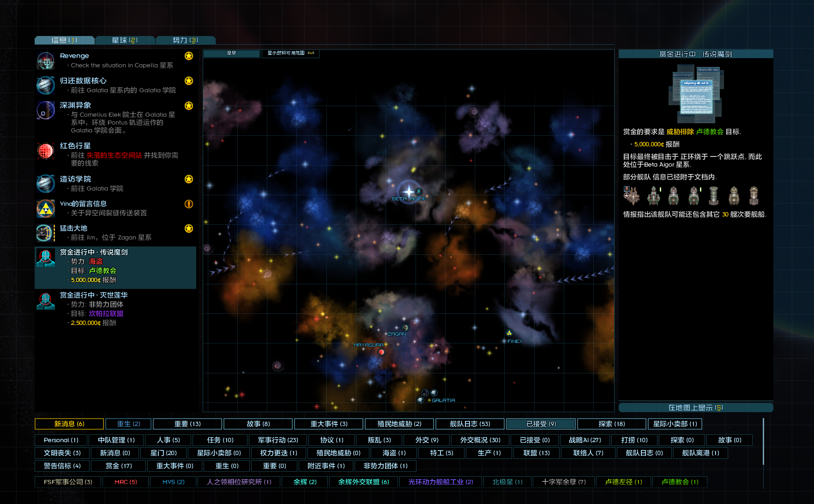814x504 pixels.
Task: Select the 猛击大地 mission icon
Action: 46,233
